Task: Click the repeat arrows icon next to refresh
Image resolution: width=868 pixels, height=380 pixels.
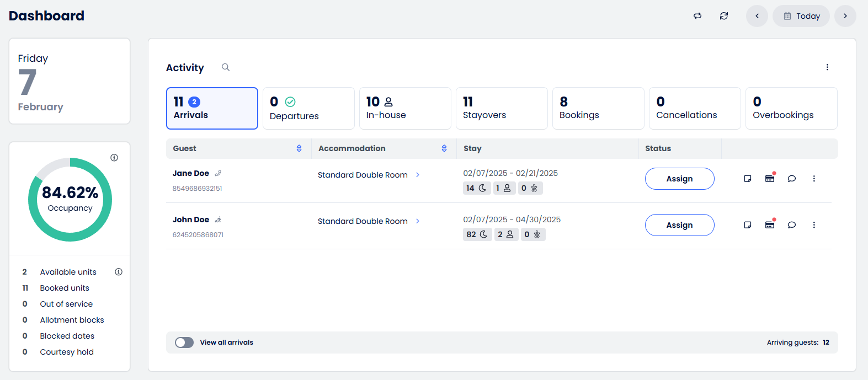Action: [x=697, y=16]
